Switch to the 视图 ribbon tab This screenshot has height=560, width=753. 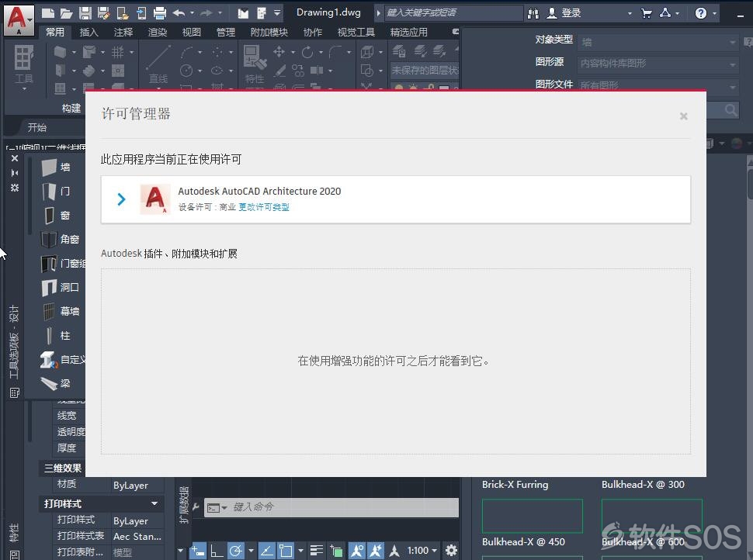click(192, 32)
